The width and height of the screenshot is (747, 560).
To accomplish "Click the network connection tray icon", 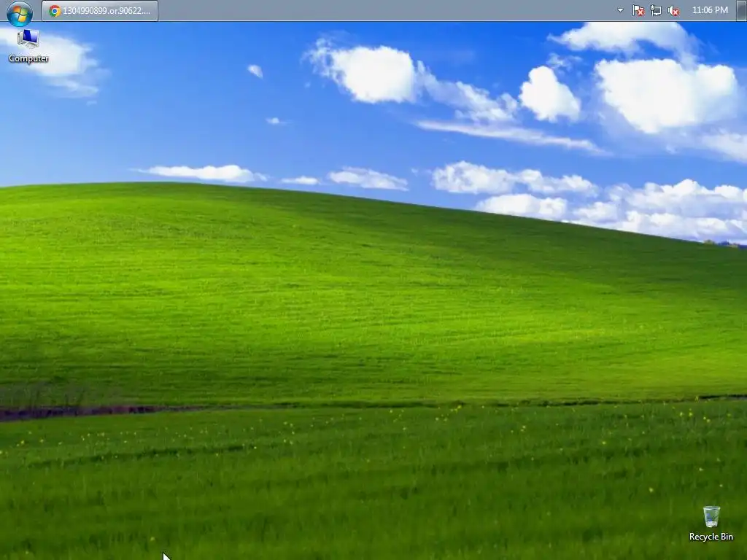I will pos(656,10).
